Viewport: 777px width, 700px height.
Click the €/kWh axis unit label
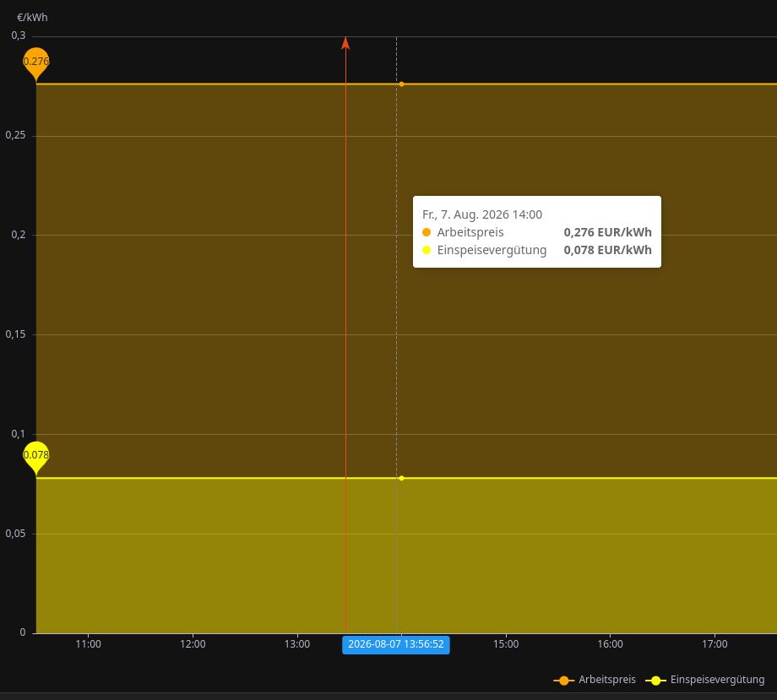(x=32, y=18)
